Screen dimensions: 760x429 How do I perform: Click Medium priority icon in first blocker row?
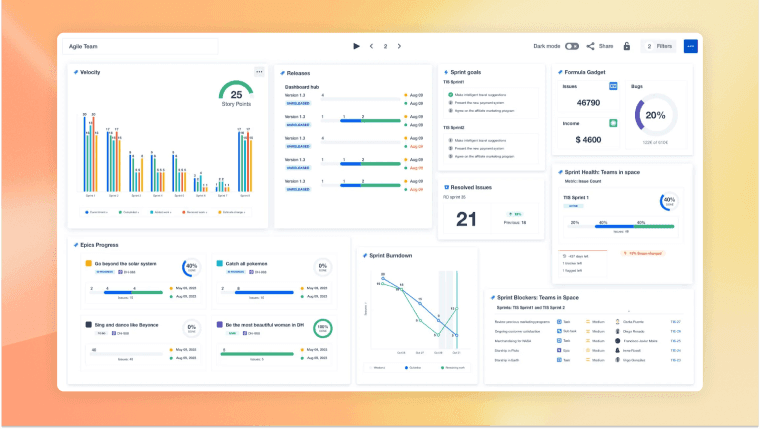(588, 322)
